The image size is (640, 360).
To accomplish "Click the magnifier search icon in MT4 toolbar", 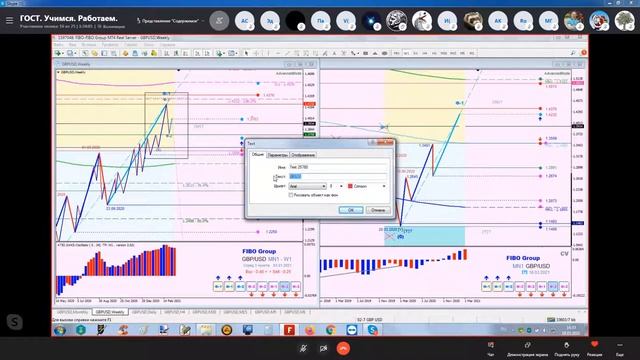I will [573, 53].
